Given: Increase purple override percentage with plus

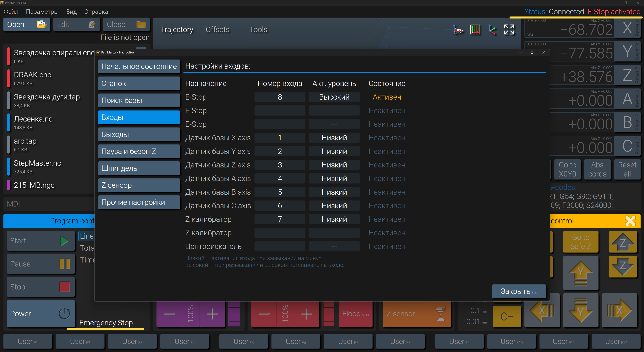Looking at the screenshot, I should [212, 314].
